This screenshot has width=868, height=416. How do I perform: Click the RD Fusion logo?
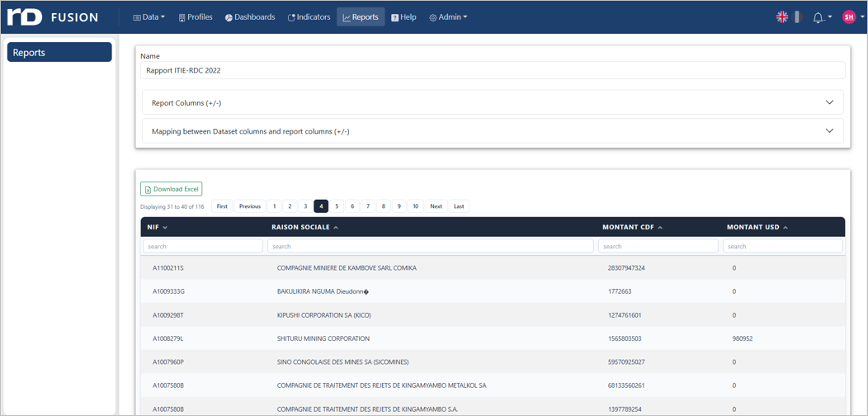pyautogui.click(x=52, y=17)
